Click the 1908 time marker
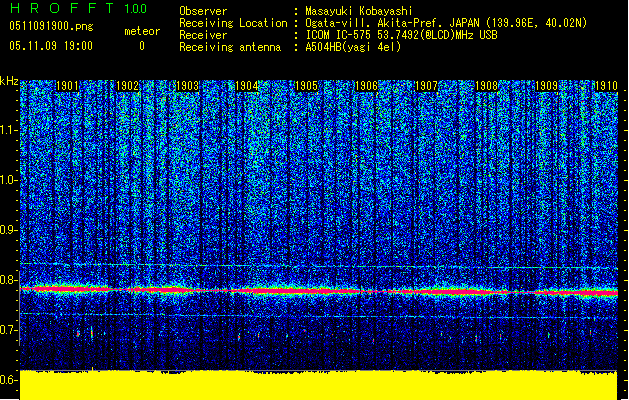Screen dimensions: 629x400 coord(486,86)
